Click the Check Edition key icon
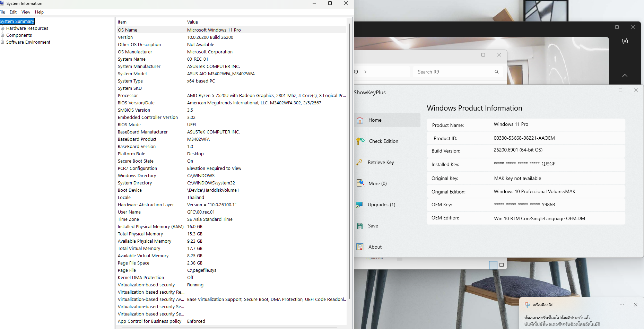This screenshot has height=329, width=644. tap(360, 141)
